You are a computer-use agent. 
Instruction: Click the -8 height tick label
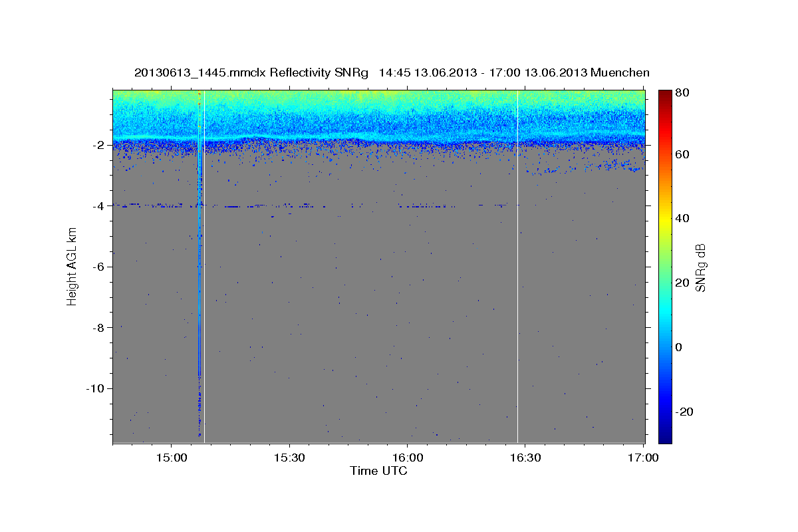[97, 328]
